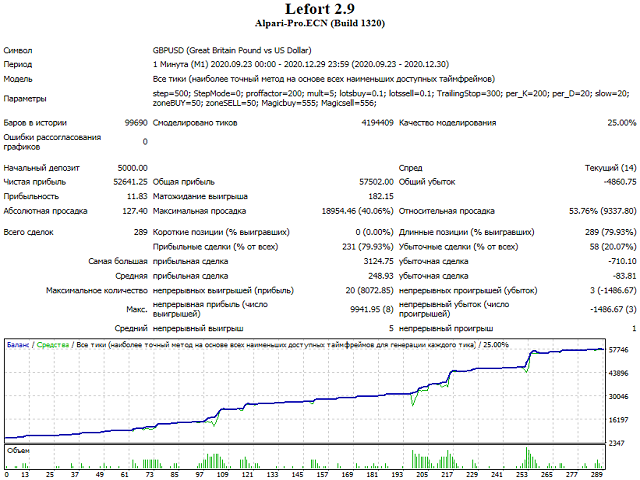The image size is (640, 480).
Task: Click the Alpari-Pro.ECN build subtitle
Action: pos(319,25)
